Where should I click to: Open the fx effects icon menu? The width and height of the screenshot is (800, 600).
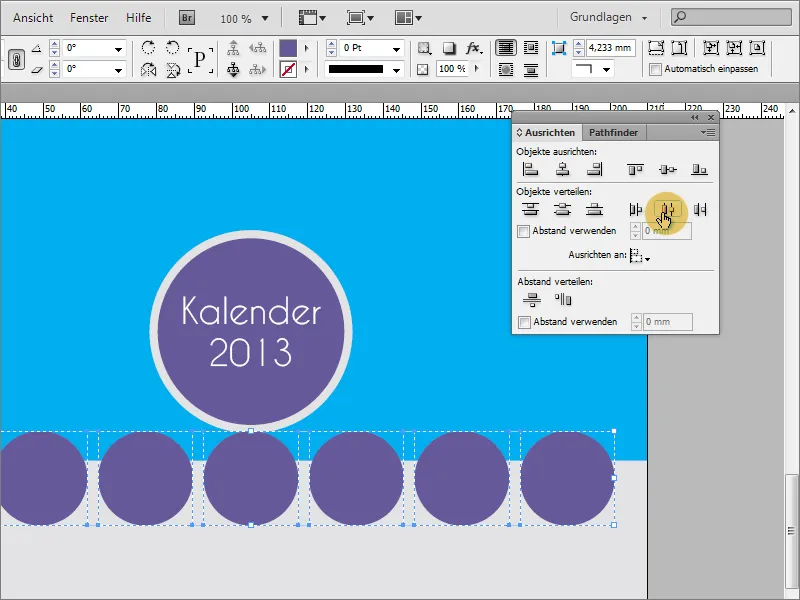pyautogui.click(x=473, y=48)
